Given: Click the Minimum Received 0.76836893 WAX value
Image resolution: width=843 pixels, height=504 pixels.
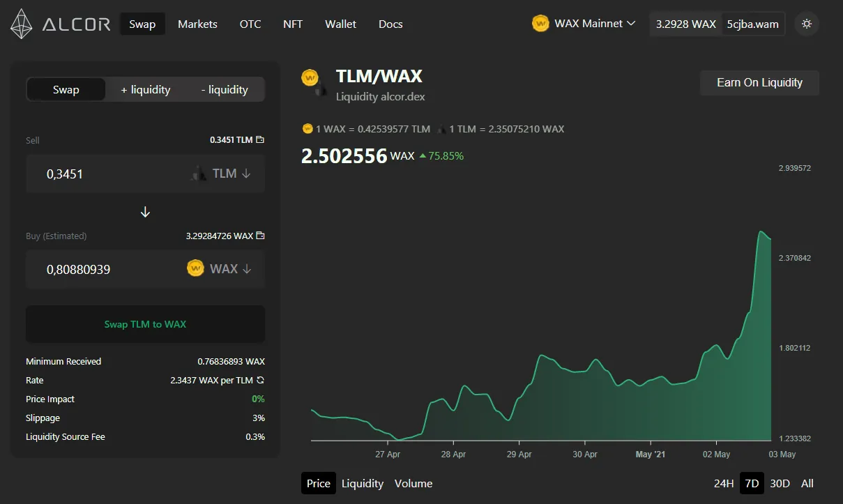Looking at the screenshot, I should click(x=231, y=362).
